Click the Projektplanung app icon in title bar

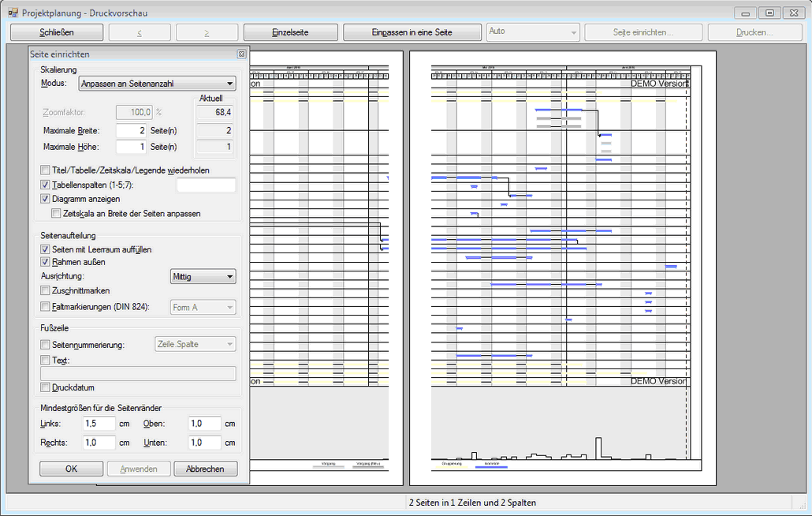coord(13,13)
